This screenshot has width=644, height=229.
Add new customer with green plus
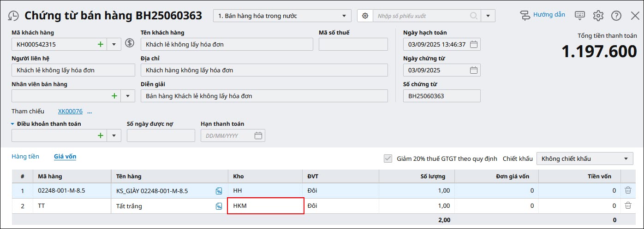[101, 44]
